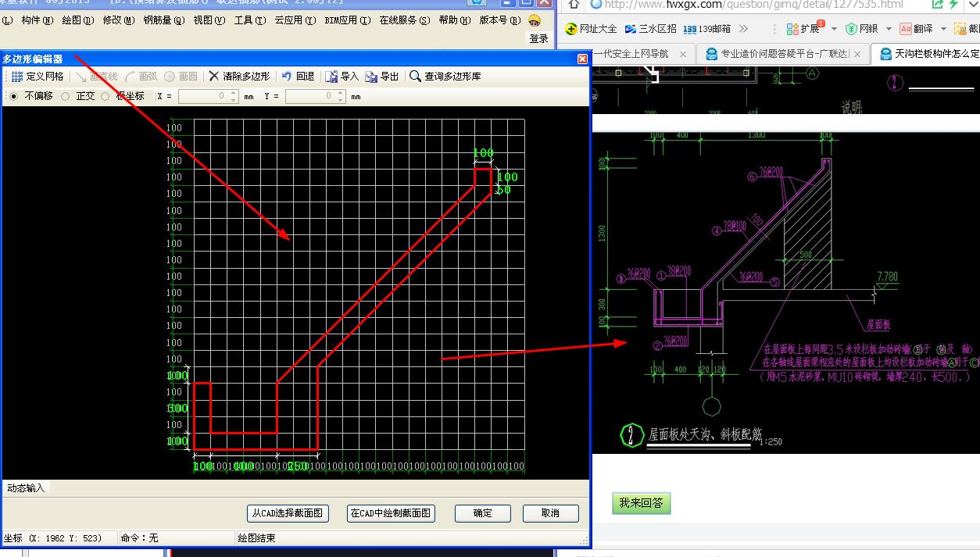Select the 画弧 arc drawing tool
Screen dimensions: 980x557
click(141, 77)
